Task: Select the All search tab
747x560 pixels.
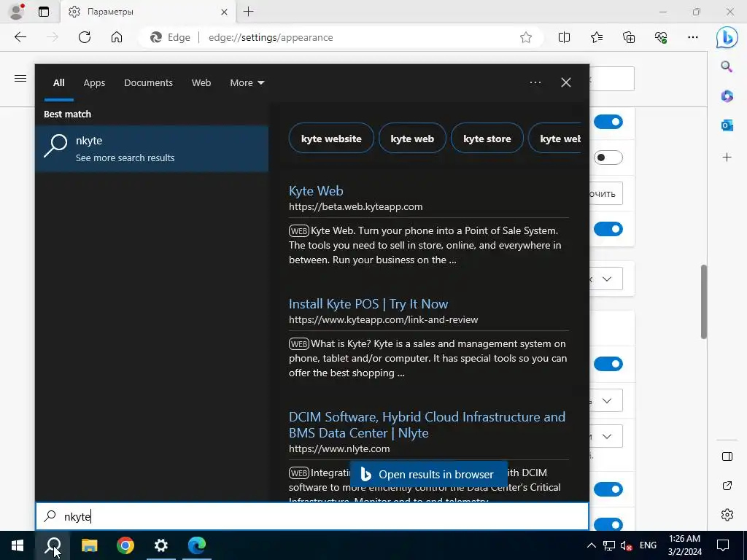Action: (58, 82)
